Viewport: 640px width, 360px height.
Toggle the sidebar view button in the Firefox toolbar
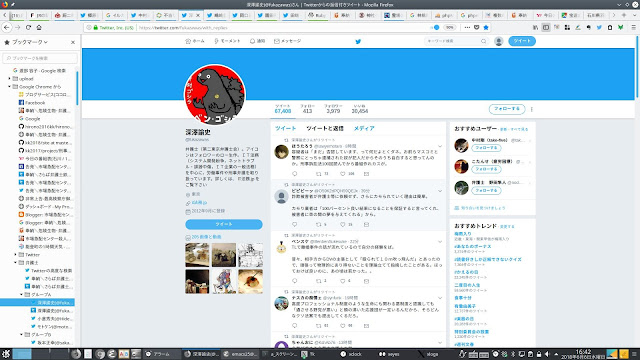tap(546, 27)
